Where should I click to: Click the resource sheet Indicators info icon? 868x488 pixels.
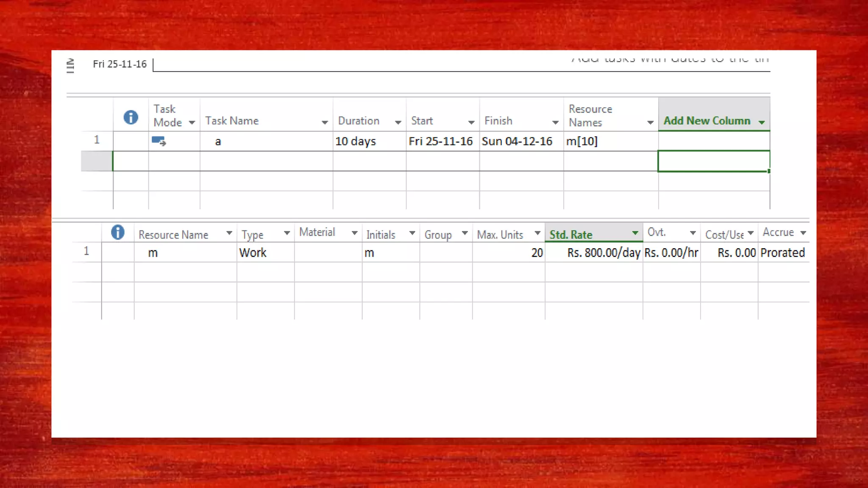[x=117, y=232]
